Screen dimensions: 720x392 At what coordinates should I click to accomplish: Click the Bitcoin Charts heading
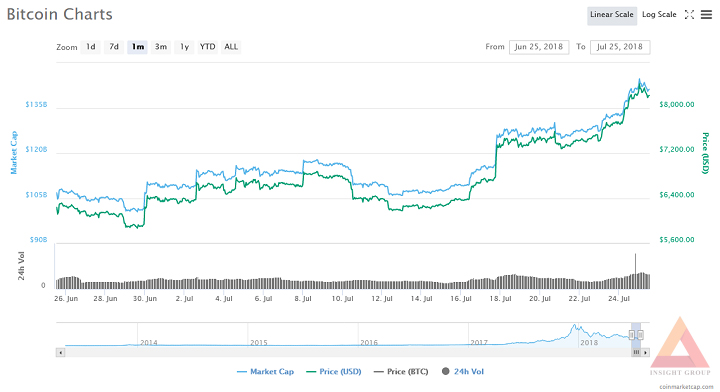coord(60,14)
